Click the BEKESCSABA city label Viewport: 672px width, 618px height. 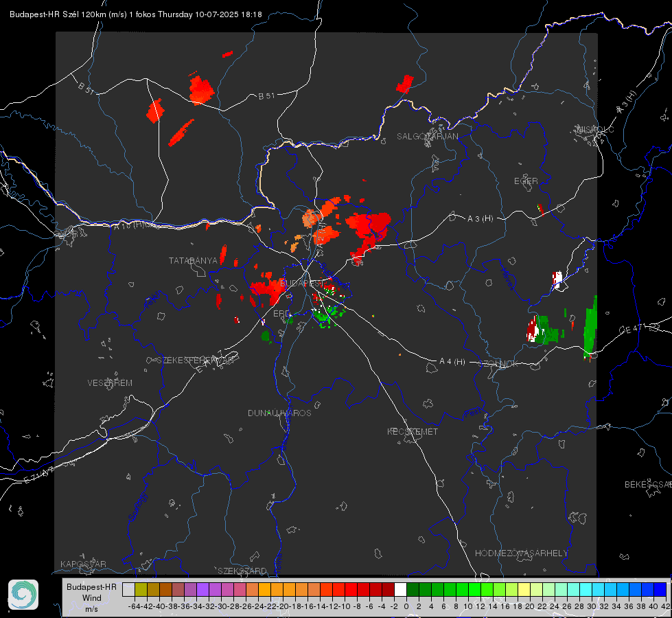point(648,484)
